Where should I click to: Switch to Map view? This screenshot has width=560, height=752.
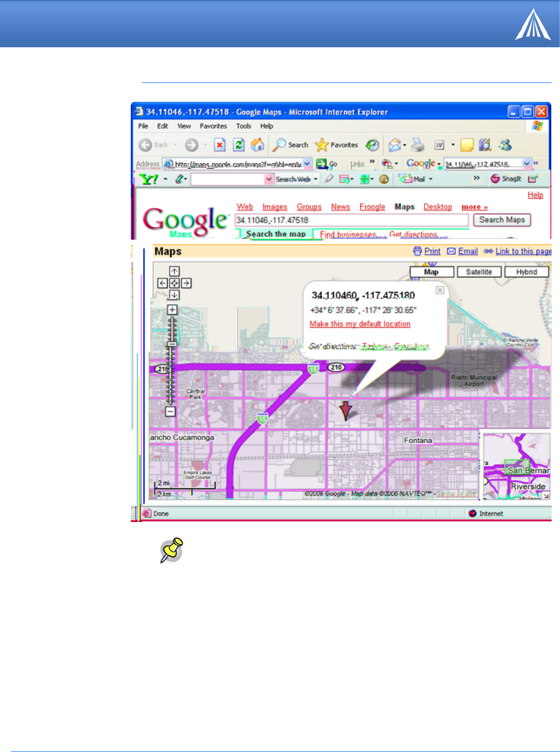[x=432, y=272]
